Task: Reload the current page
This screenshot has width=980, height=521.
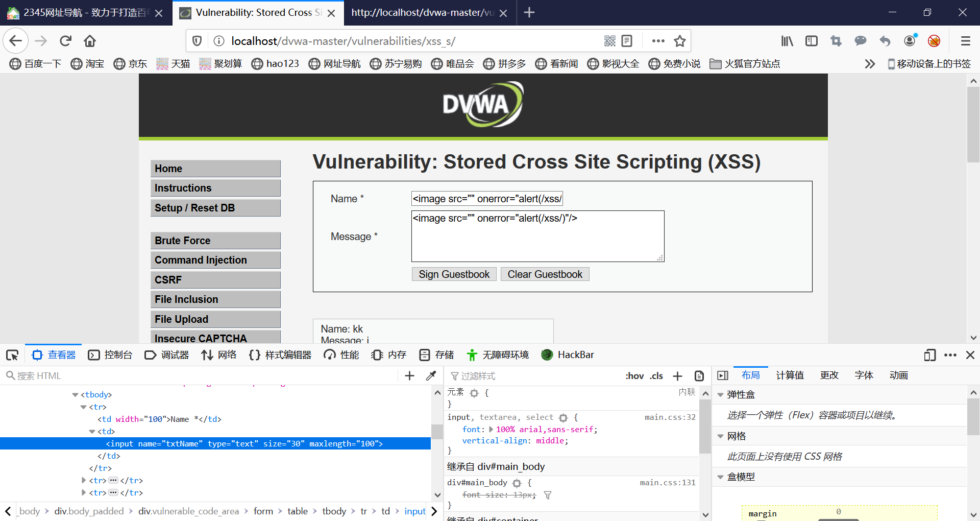Action: (65, 41)
